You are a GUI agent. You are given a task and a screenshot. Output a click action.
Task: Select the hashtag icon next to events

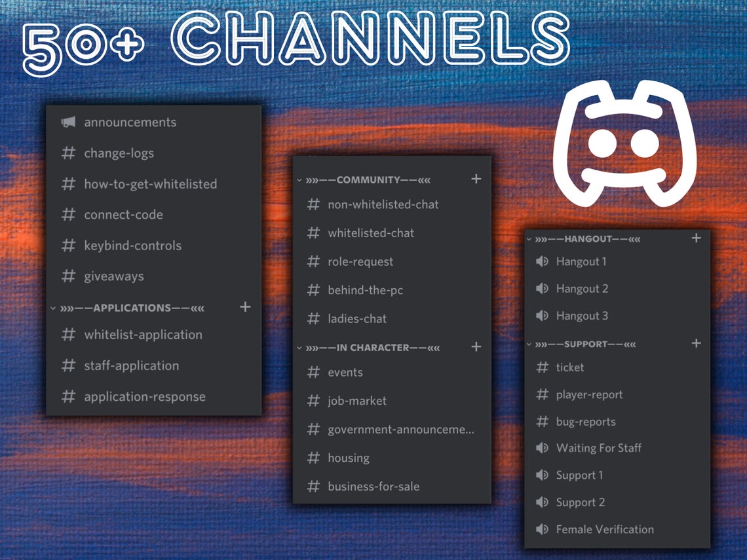click(313, 372)
